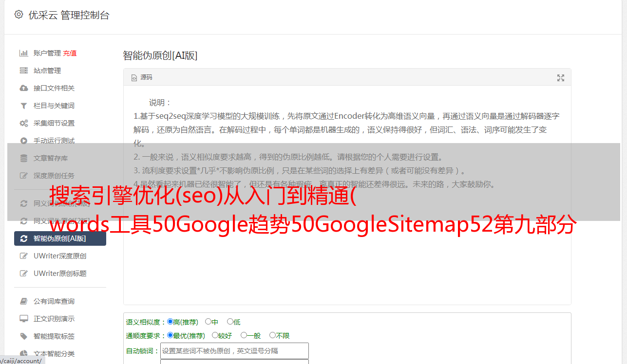The image size is (627, 364).
Task: Click the refresh icon on 智能伪原创[AI版]
Action: [23, 238]
